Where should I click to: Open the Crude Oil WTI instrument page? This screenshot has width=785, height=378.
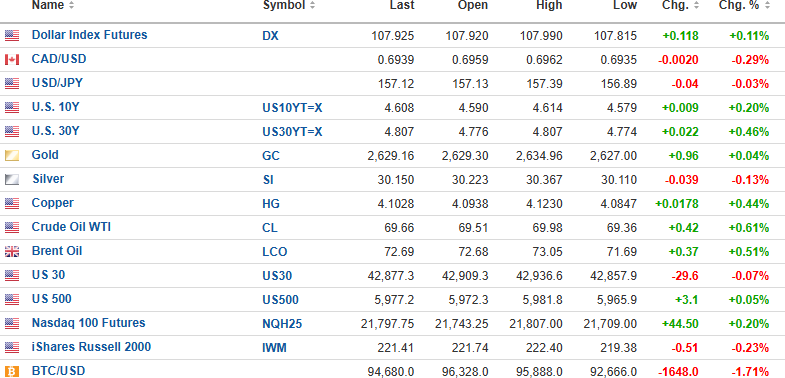[x=71, y=227]
